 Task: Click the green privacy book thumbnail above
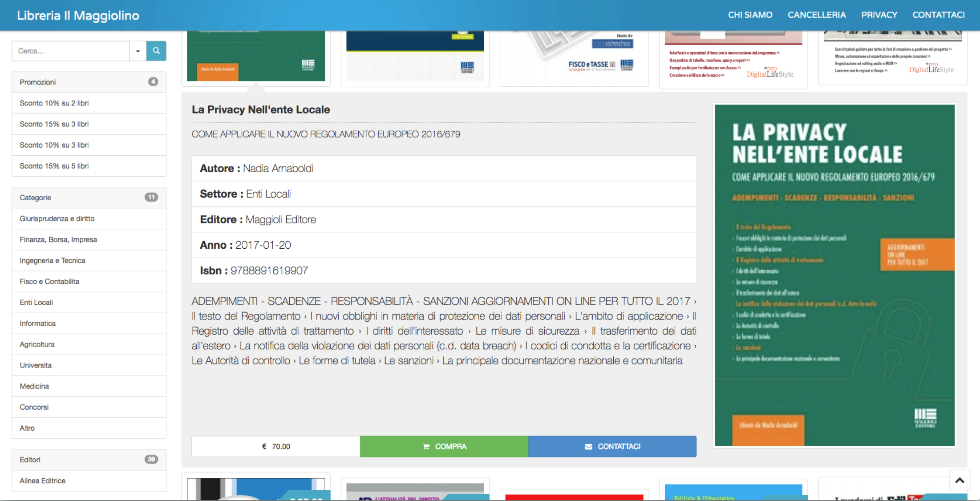(x=256, y=56)
